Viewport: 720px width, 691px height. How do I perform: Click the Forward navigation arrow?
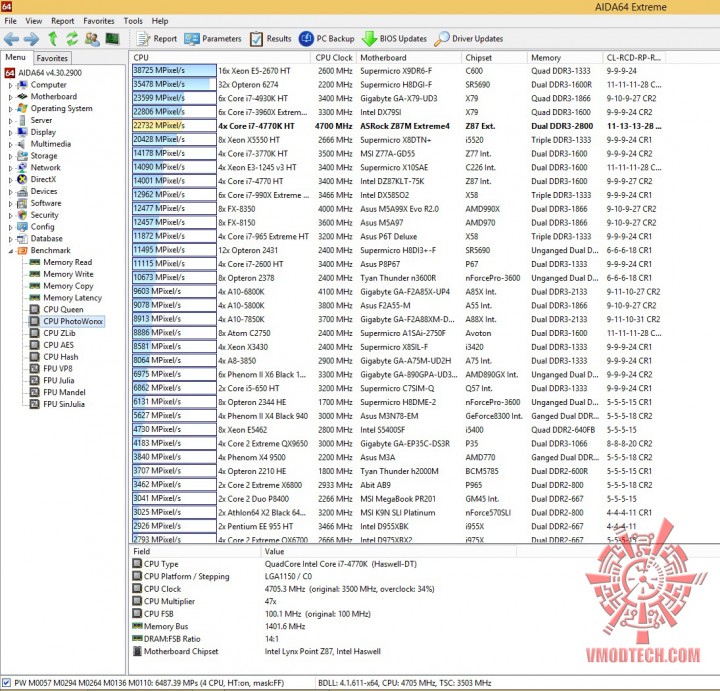click(31, 39)
